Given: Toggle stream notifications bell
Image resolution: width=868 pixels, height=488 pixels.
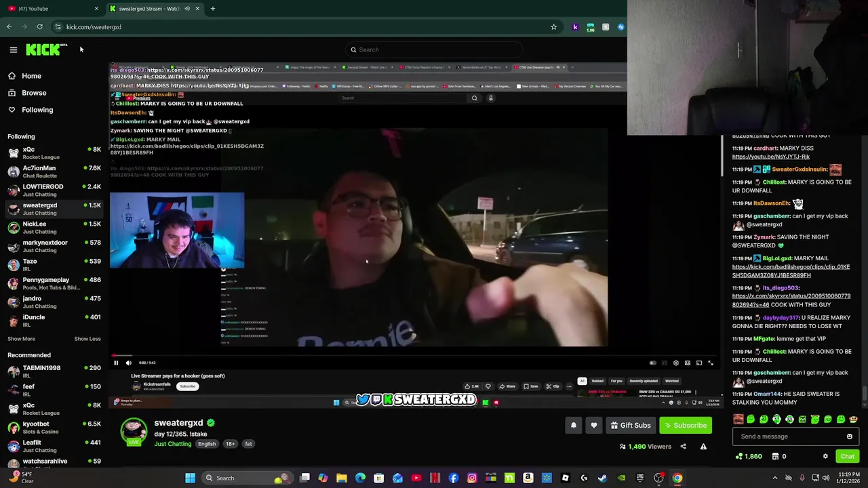Looking at the screenshot, I should pos(574,425).
